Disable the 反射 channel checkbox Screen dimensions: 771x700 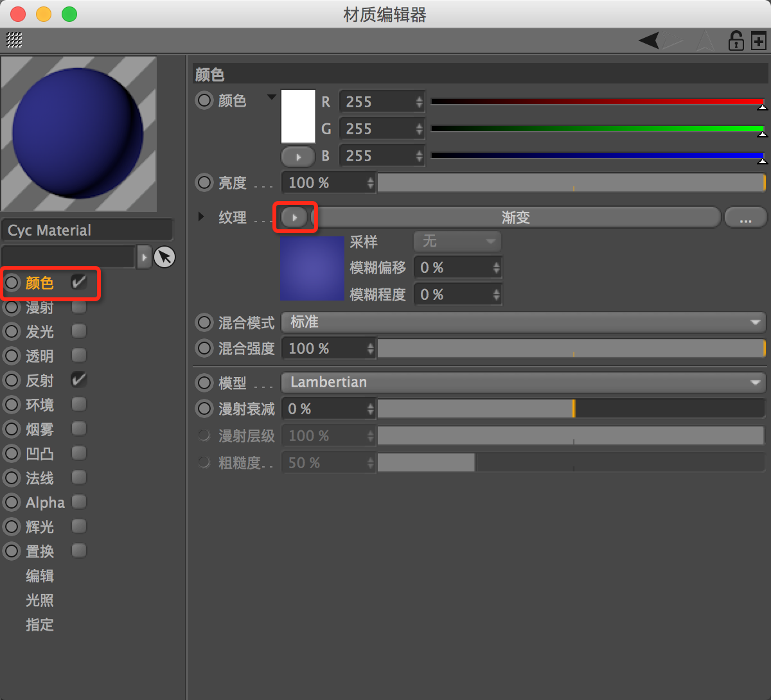click(79, 379)
